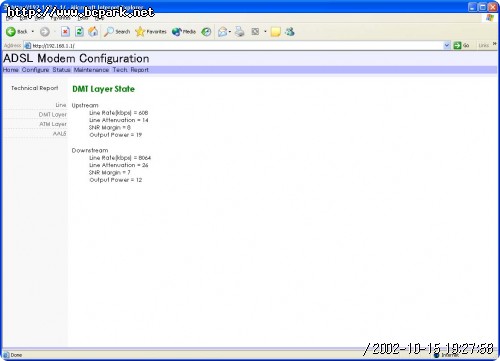Open the Report navigation link
This screenshot has height=361, width=500.
pyautogui.click(x=140, y=70)
